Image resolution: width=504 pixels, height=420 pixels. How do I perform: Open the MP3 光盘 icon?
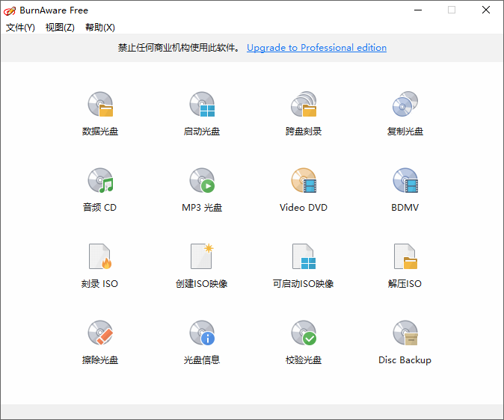(202, 180)
